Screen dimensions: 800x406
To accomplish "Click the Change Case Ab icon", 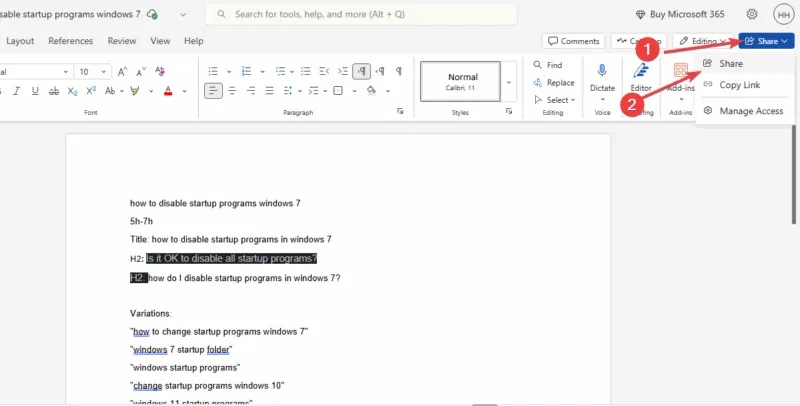I will coord(110,91).
